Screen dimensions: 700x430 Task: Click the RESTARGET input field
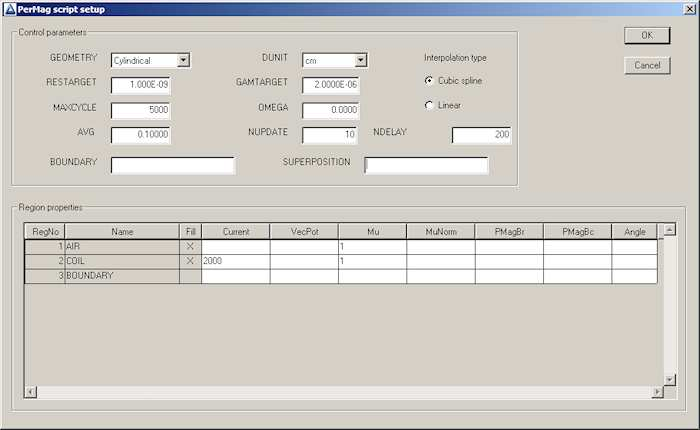coord(140,85)
